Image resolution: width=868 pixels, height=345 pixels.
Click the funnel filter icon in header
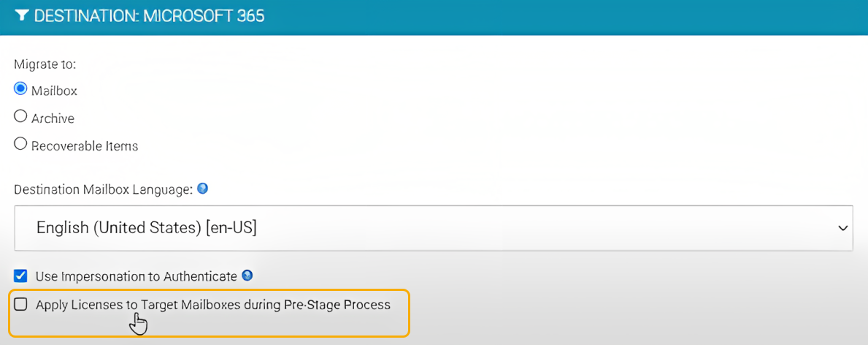pos(22,16)
